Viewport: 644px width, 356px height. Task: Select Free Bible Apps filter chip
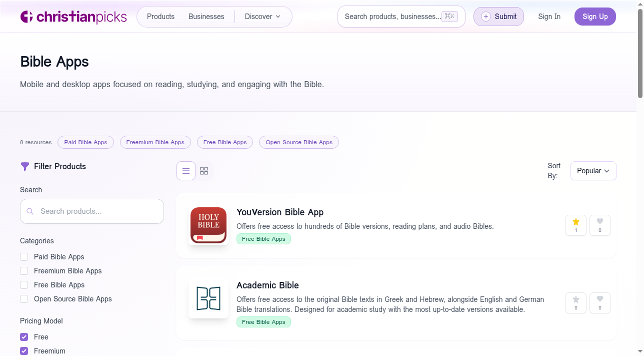coord(225,142)
